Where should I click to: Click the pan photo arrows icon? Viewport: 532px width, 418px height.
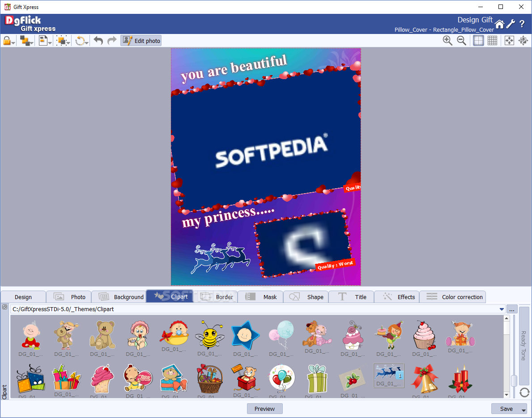[523, 41]
